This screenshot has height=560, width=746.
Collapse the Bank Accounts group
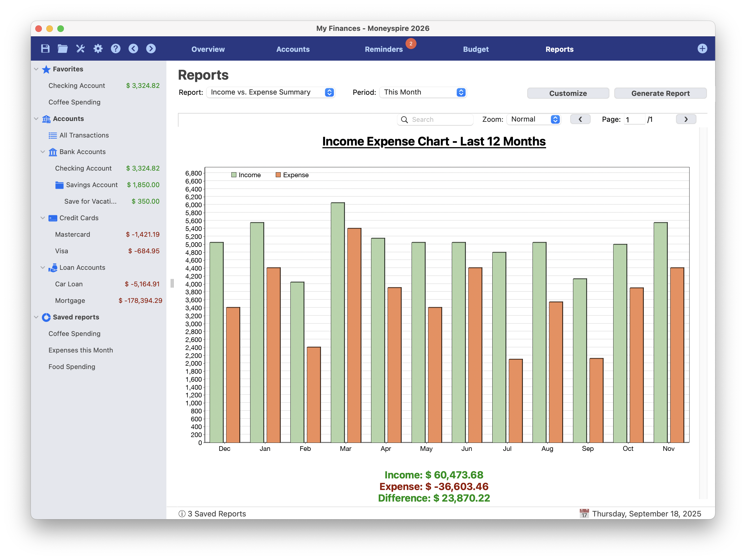pos(43,152)
